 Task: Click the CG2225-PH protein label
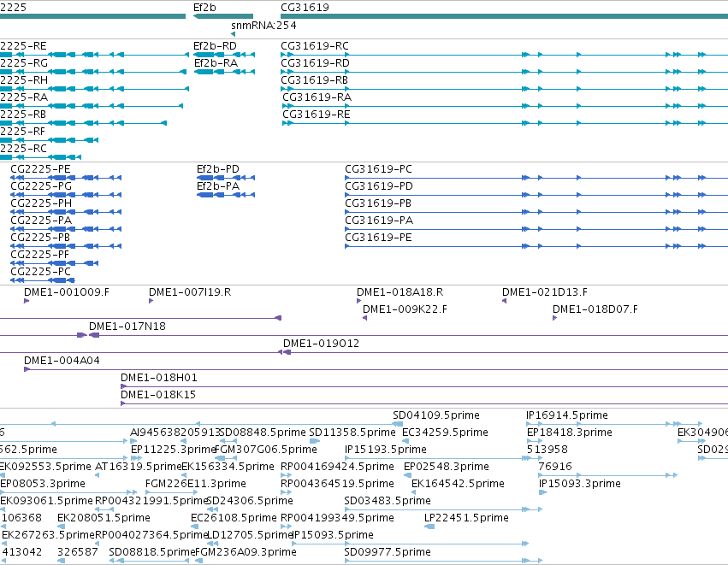[41, 203]
